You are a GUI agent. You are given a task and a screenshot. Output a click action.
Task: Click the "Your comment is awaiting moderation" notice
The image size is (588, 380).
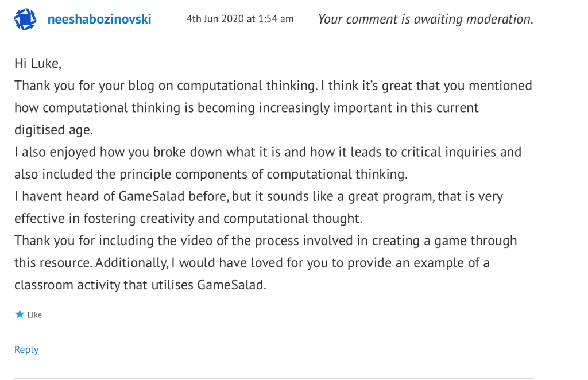(x=425, y=19)
